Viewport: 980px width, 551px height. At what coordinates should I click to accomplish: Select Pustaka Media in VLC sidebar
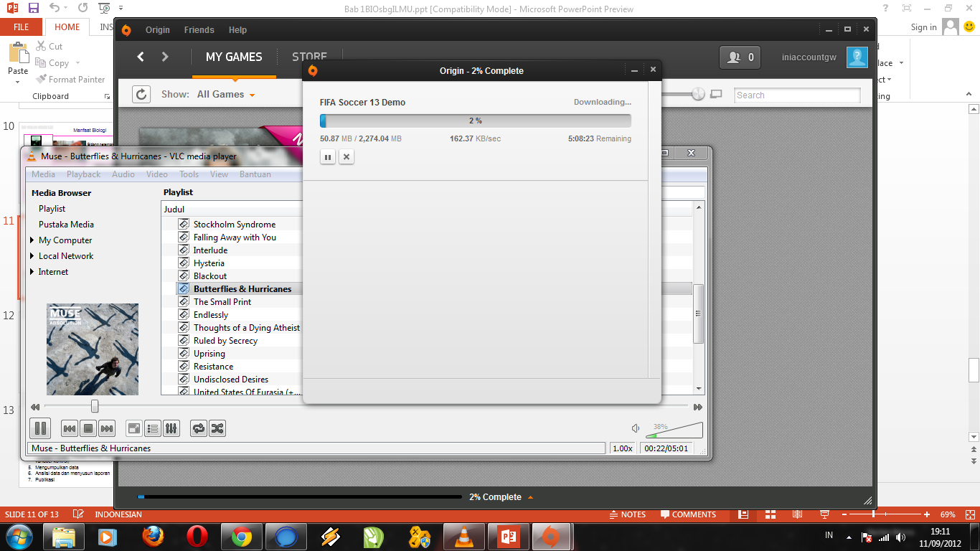point(66,225)
